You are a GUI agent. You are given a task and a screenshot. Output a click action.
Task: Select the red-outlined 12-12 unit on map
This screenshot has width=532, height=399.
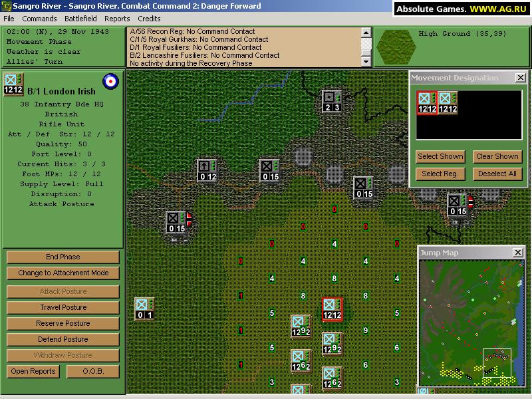[x=332, y=309]
